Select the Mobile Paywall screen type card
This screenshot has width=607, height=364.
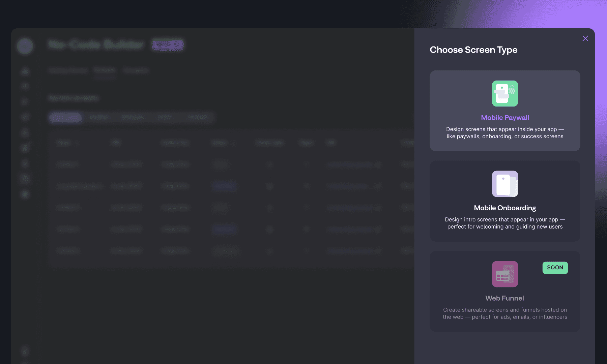coord(505,111)
